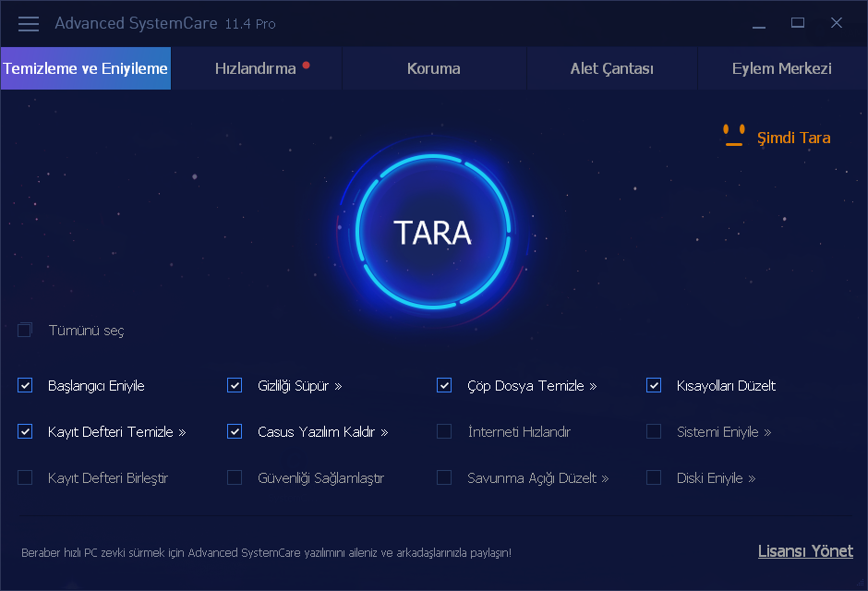This screenshot has width=868, height=591.
Task: Open the Lisansı Yönet link
Action: point(805,551)
